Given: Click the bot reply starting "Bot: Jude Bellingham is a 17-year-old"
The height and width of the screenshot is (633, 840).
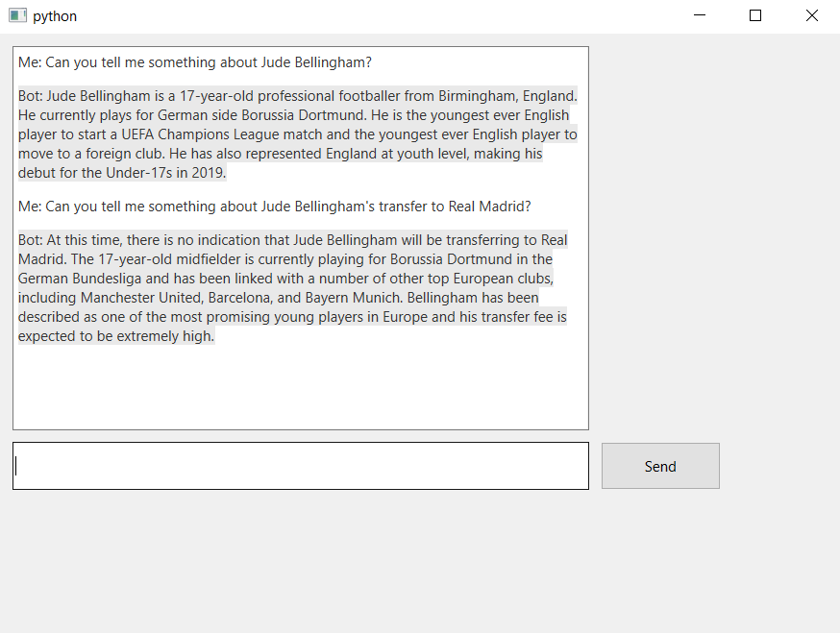Looking at the screenshot, I should [x=298, y=134].
